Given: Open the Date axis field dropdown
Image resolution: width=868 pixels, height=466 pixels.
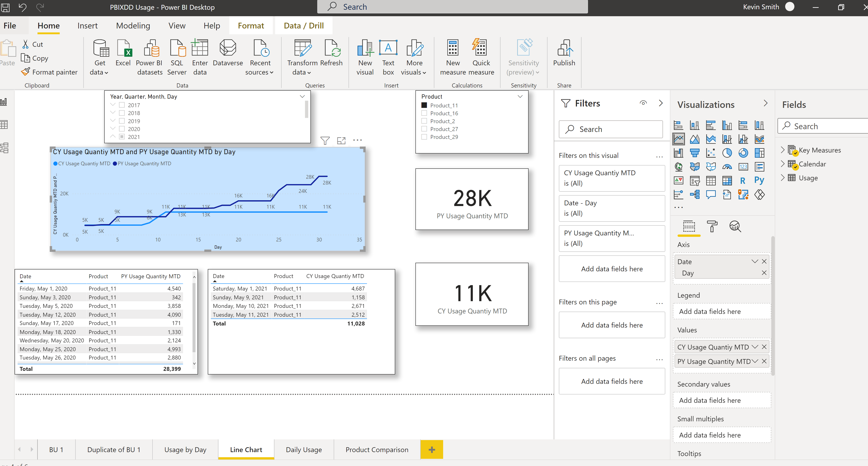Looking at the screenshot, I should click(755, 261).
